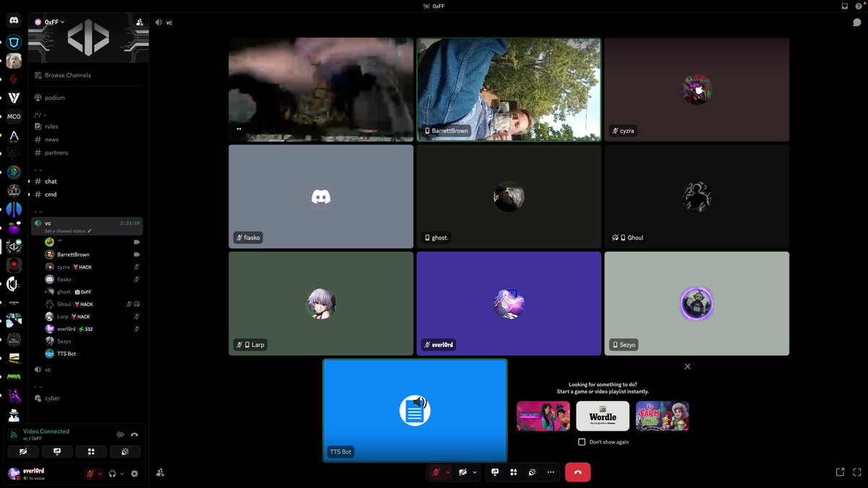Open the cmd channel

click(87, 194)
